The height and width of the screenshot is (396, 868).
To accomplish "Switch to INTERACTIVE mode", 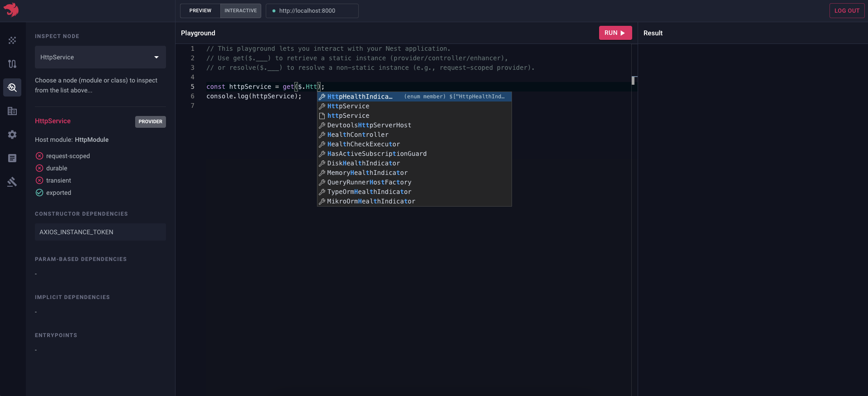I will pyautogui.click(x=240, y=11).
